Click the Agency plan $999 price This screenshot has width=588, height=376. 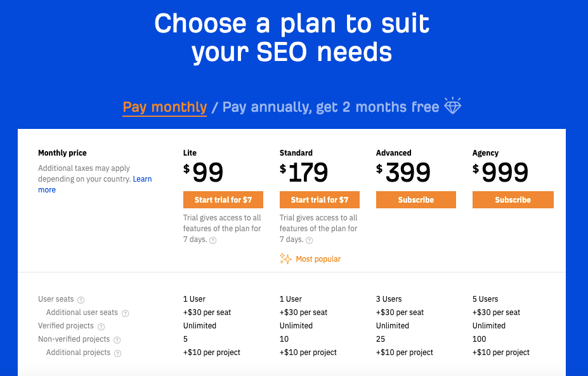501,171
